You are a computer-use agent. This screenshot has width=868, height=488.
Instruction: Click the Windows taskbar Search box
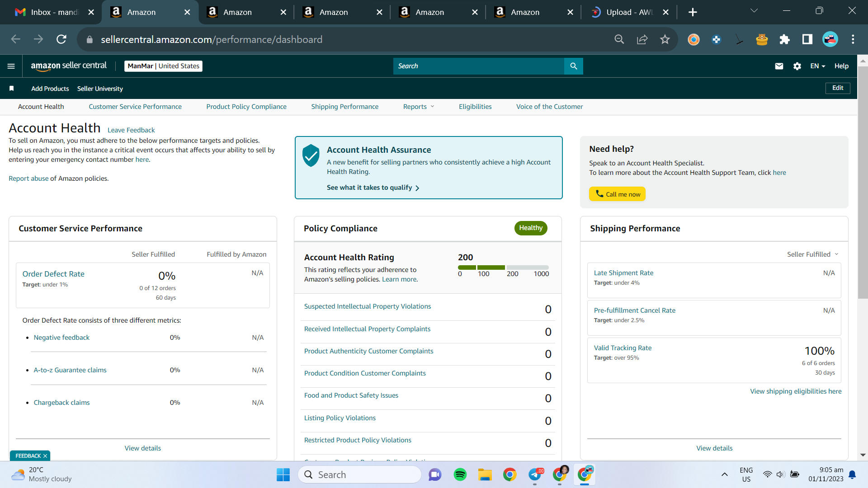tap(360, 474)
